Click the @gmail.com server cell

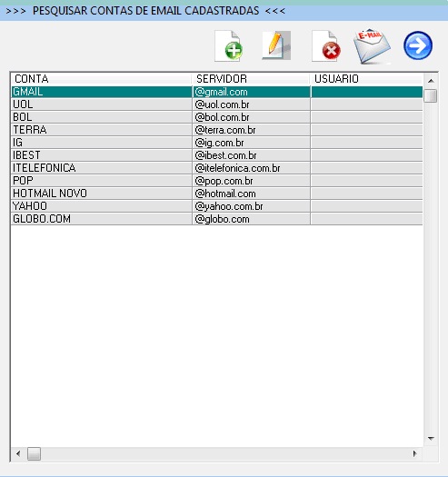pyautogui.click(x=252, y=92)
